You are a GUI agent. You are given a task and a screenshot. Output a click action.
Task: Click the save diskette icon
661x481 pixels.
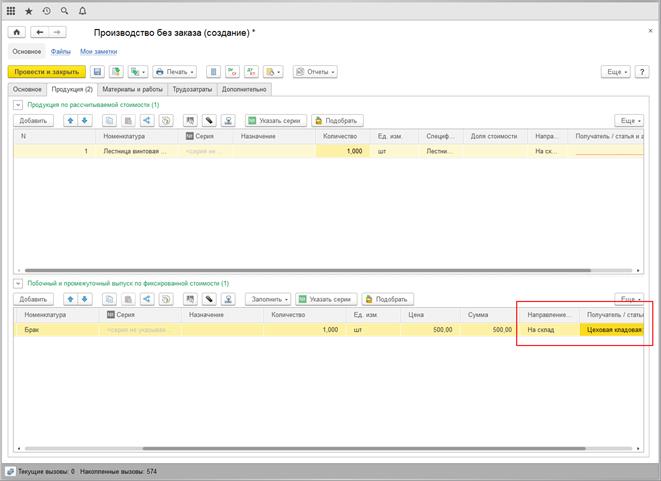(97, 72)
